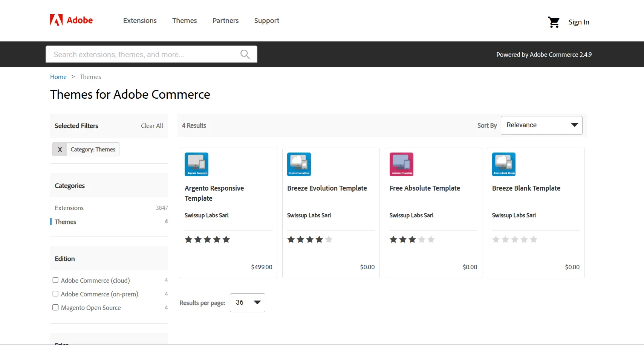
Task: Open Free Absolute Template thumbnail icon
Action: pyautogui.click(x=401, y=164)
